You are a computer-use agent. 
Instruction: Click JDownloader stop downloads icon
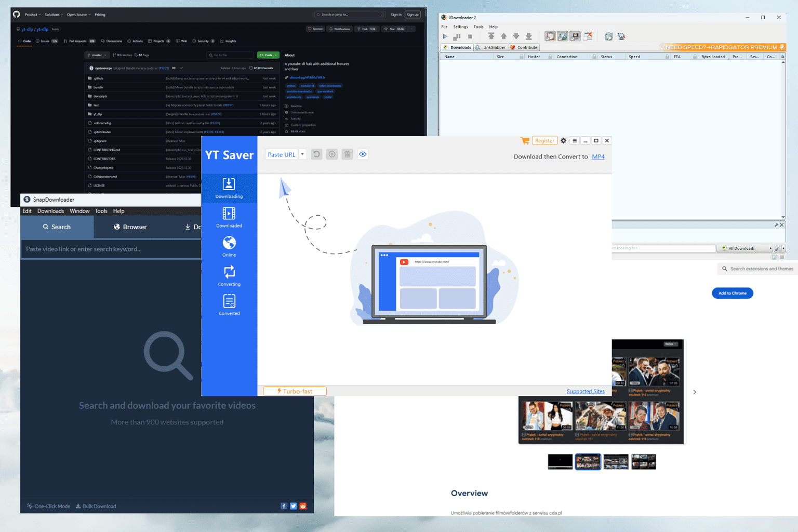tap(470, 36)
